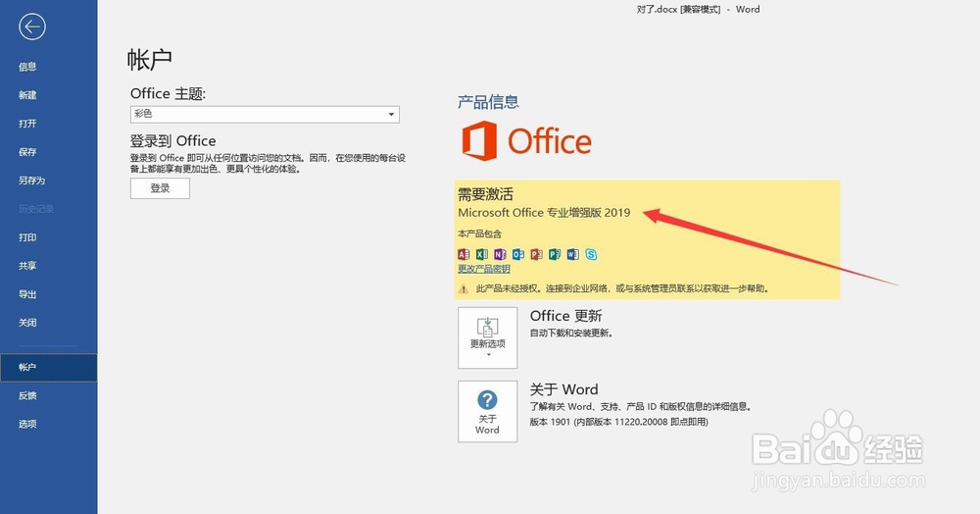Image resolution: width=980 pixels, height=514 pixels.
Task: Click the 需要激活 heading text
Action: tap(486, 194)
